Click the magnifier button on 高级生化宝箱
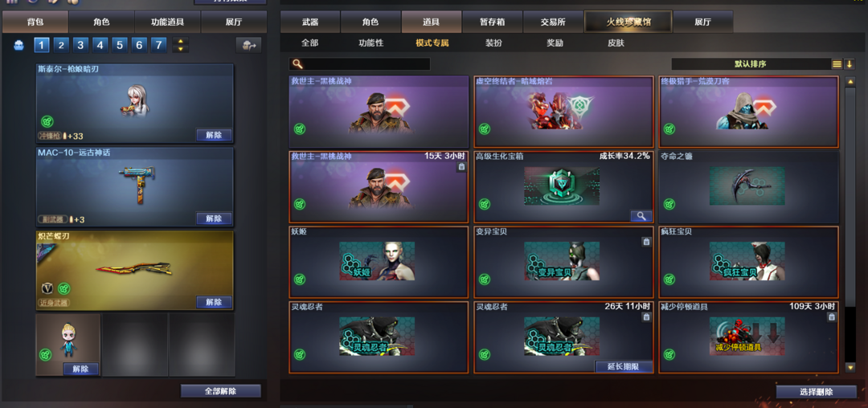Screen dimensions: 868x408 [x=641, y=216]
